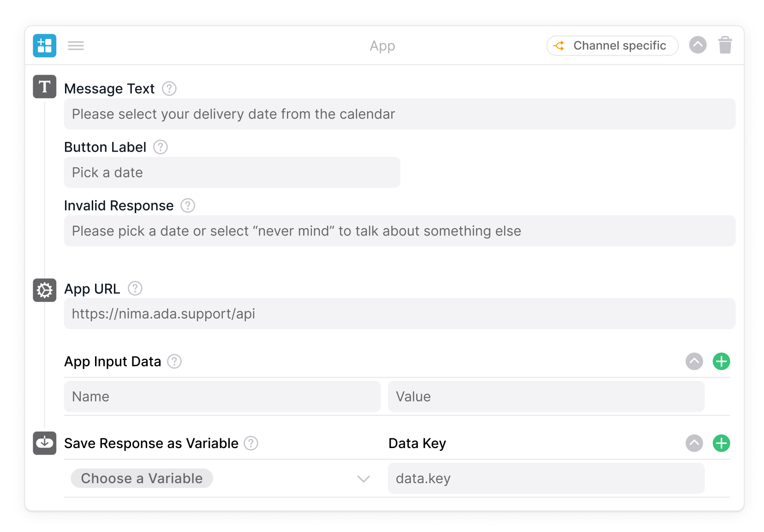Toggle the Channel specific option
This screenshot has height=532, width=764.
612,46
